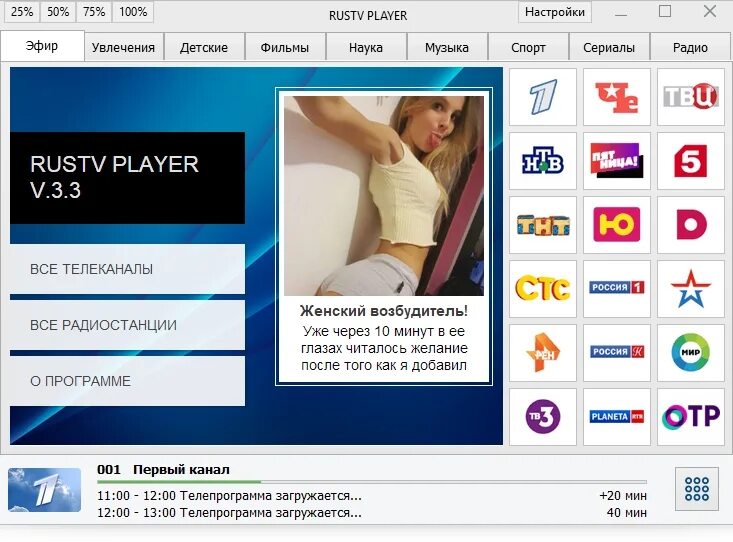The width and height of the screenshot is (733, 542).
Task: Click the RUSTV PLAYER V.3.3 banner
Action: (x=127, y=178)
